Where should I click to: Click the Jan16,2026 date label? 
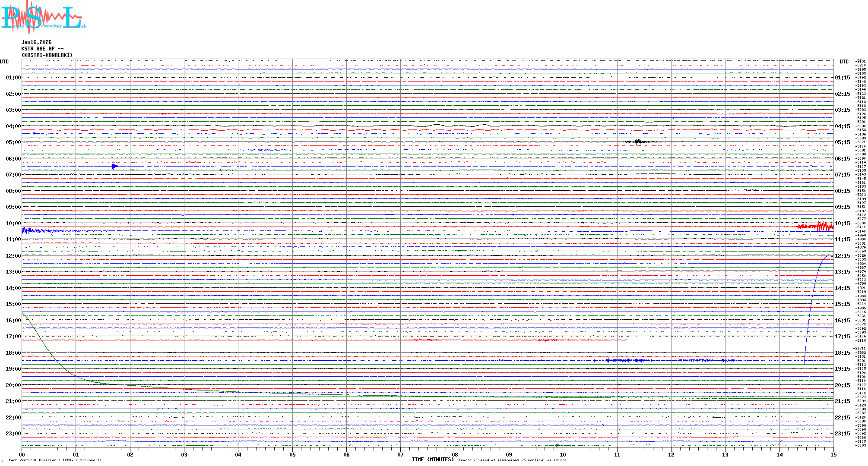click(36, 42)
